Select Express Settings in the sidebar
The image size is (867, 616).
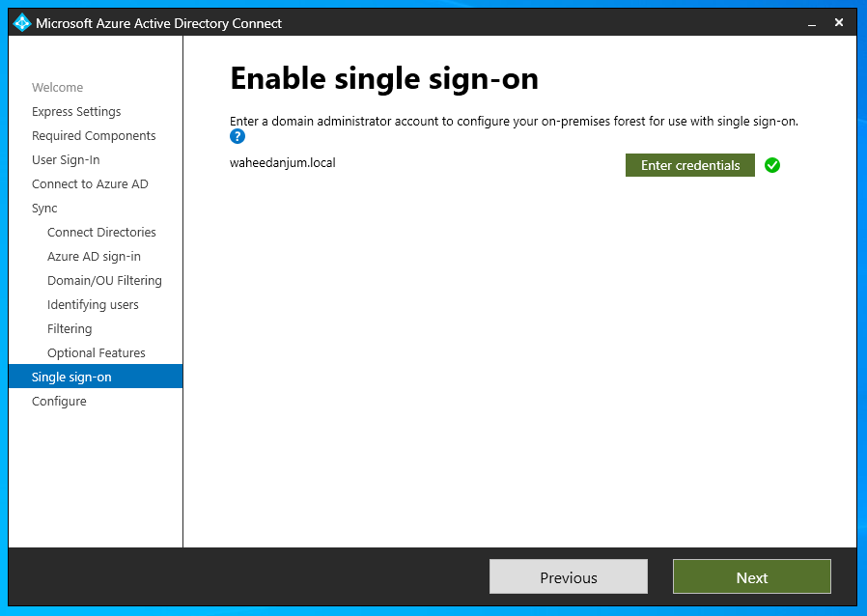(x=76, y=112)
